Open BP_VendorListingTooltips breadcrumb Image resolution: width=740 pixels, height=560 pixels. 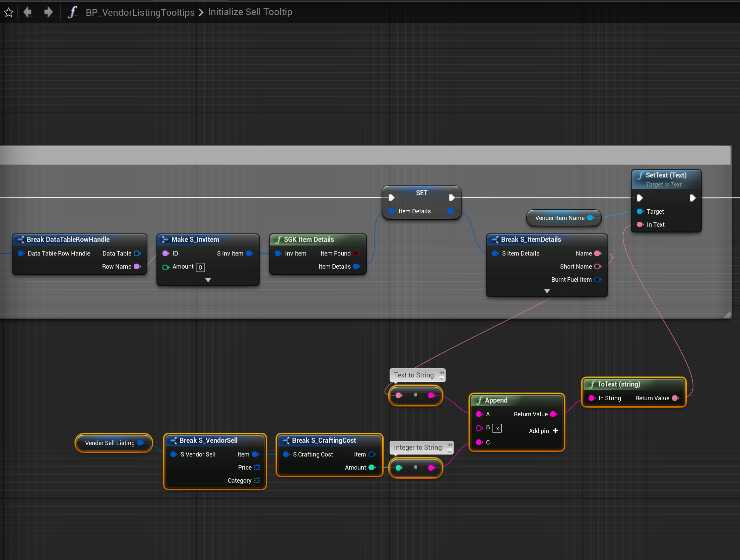click(140, 12)
